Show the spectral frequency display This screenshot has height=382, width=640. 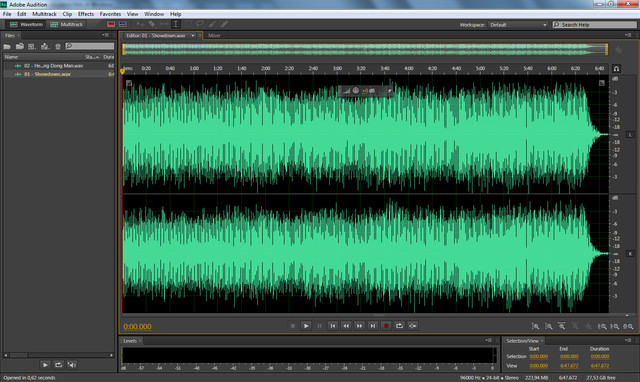click(x=111, y=24)
